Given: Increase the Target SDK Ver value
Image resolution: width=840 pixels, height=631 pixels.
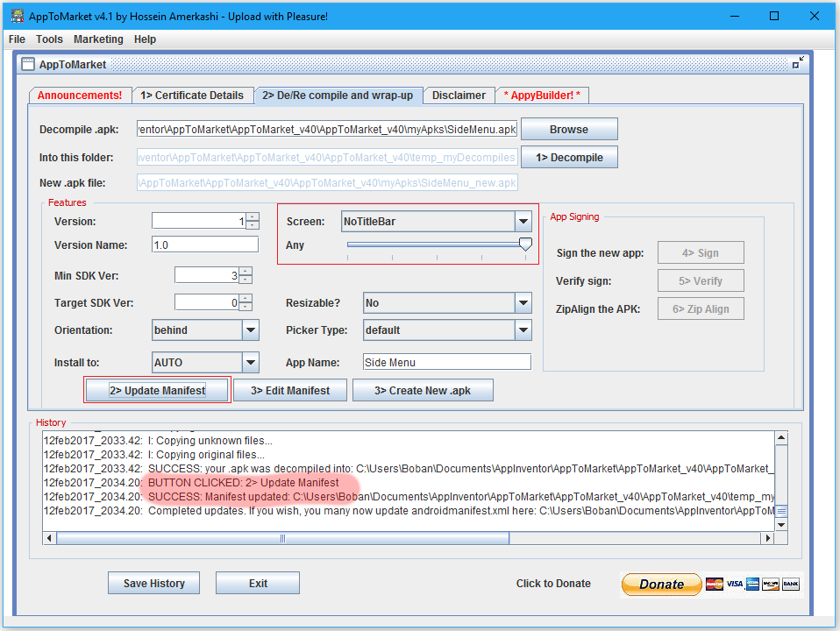Looking at the screenshot, I should tap(246, 298).
